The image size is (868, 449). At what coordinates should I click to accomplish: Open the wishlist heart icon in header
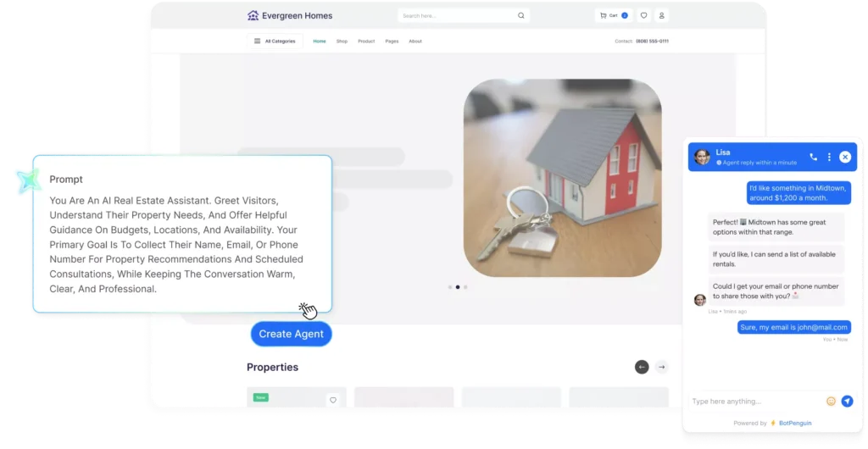(x=643, y=15)
